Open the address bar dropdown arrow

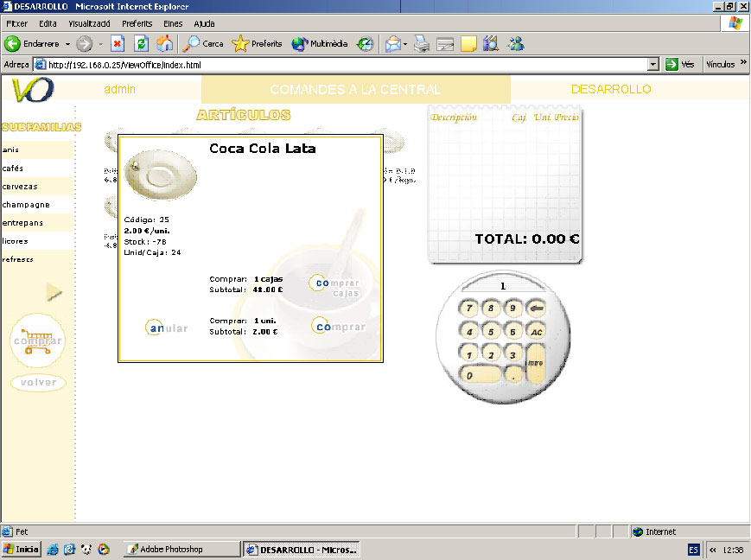(653, 65)
